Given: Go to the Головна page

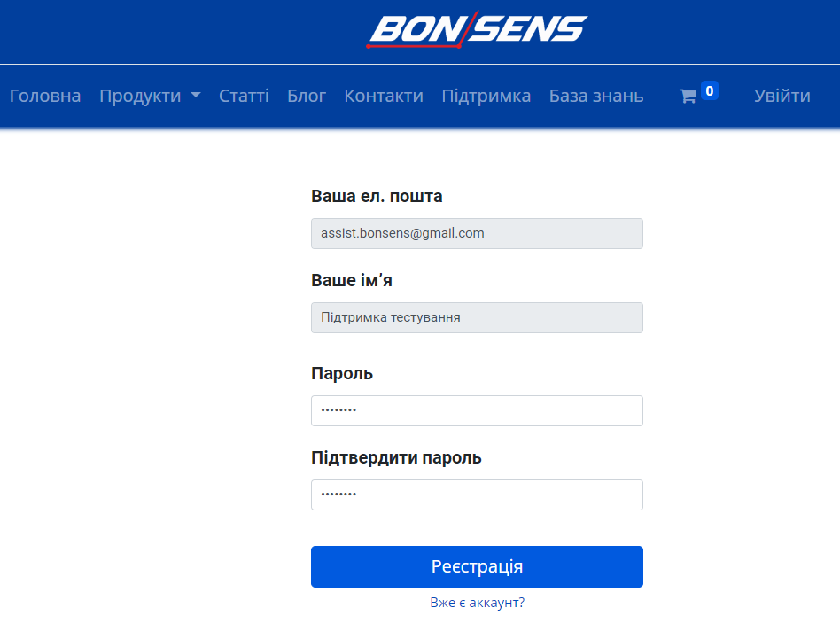Looking at the screenshot, I should coord(45,96).
